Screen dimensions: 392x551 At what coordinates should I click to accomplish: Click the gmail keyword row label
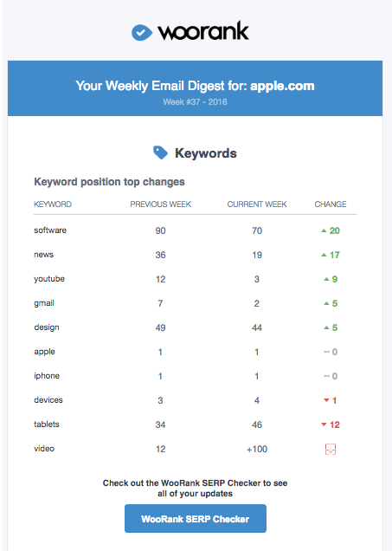tap(44, 303)
